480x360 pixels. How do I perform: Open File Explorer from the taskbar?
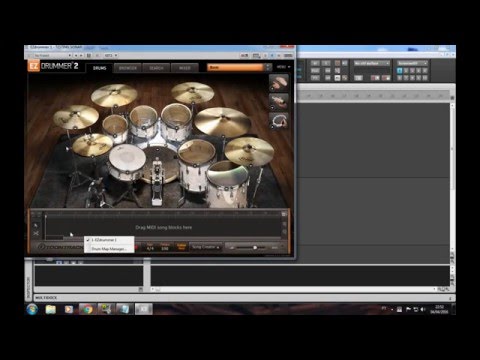point(51,309)
